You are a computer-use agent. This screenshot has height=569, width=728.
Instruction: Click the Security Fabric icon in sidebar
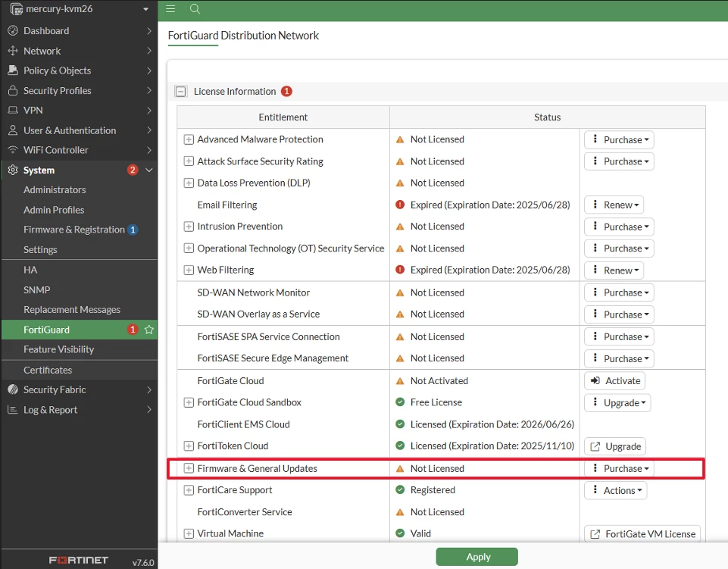pyautogui.click(x=13, y=389)
